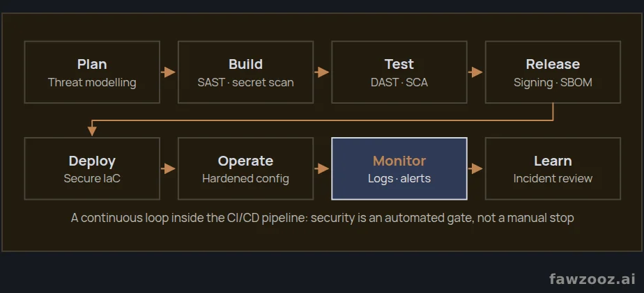Image resolution: width=644 pixels, height=293 pixels.
Task: Click the continuous loop caption sentence
Action: [323, 218]
